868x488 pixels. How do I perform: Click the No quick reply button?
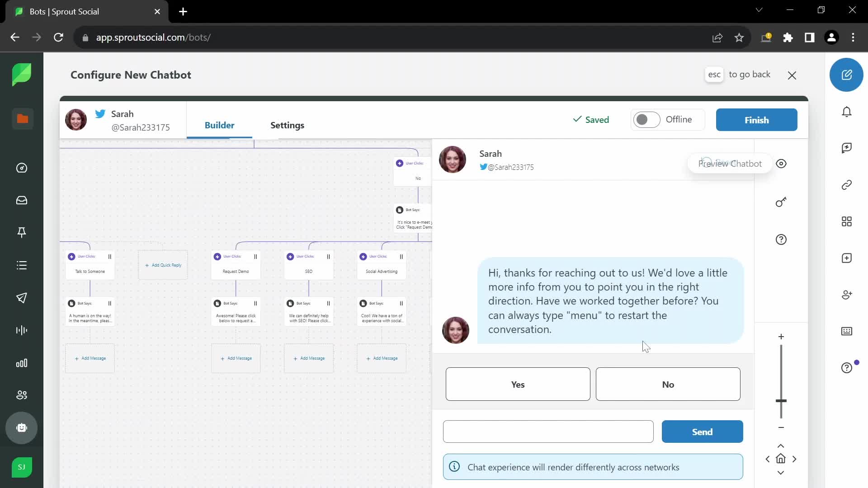click(x=668, y=384)
